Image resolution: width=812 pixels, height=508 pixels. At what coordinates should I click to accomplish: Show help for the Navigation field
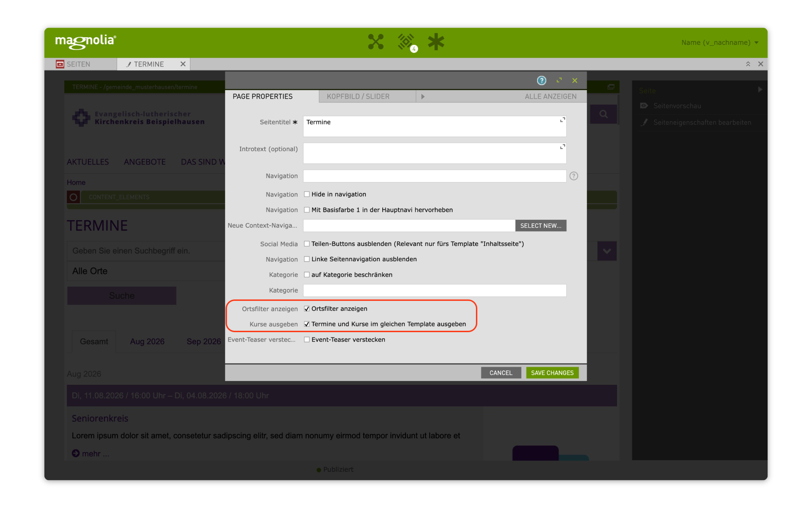pyautogui.click(x=573, y=176)
